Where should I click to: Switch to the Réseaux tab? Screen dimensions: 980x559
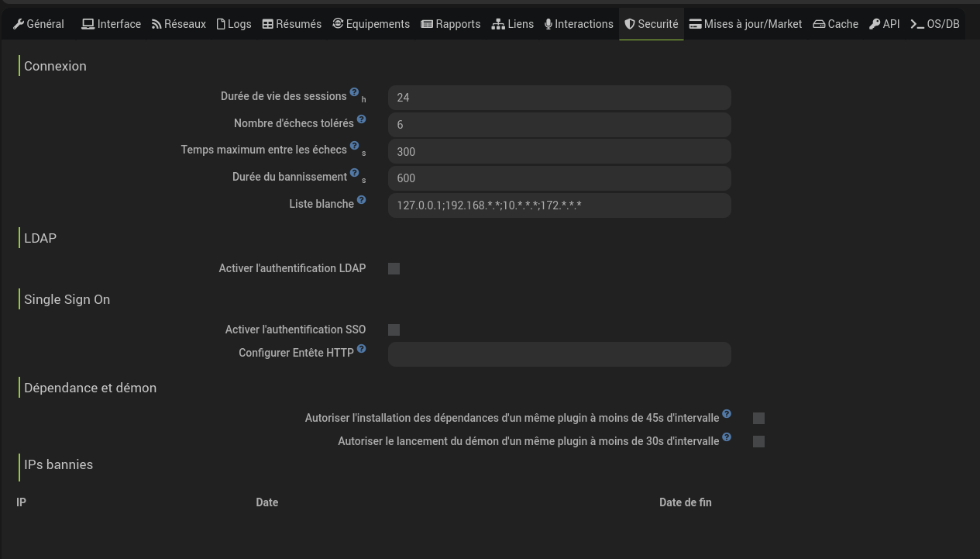coord(179,24)
